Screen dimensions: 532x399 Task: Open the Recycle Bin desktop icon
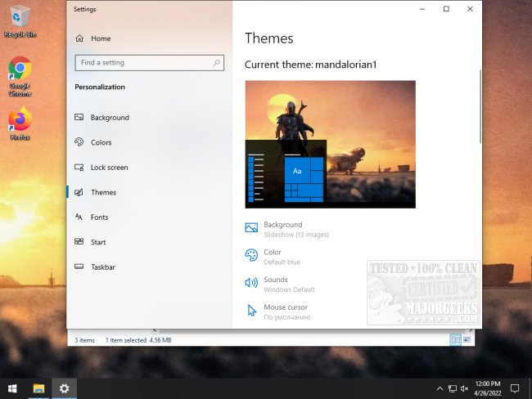[20, 21]
